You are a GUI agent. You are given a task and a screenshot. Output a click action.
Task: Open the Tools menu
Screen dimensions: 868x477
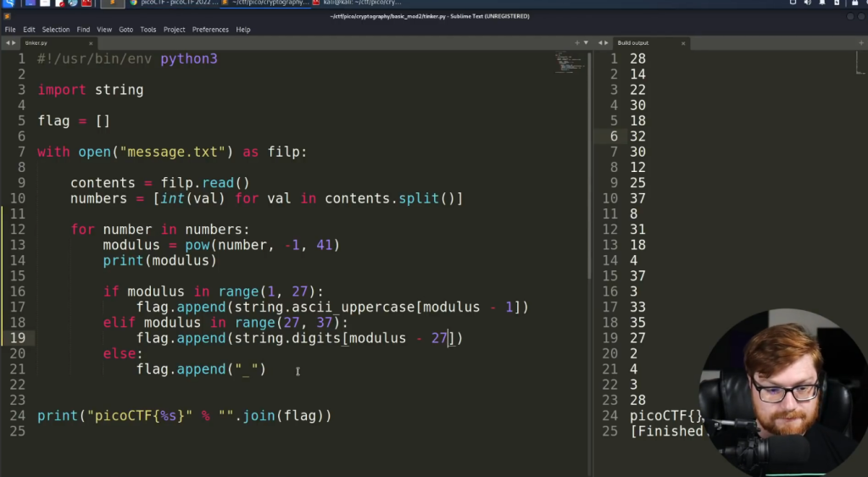coord(147,30)
